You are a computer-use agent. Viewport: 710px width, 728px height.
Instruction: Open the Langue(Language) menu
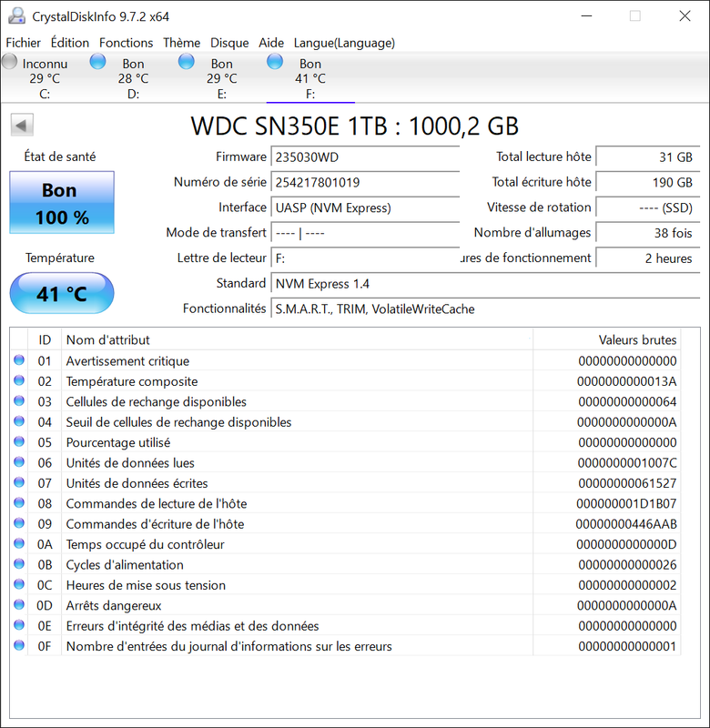(344, 43)
